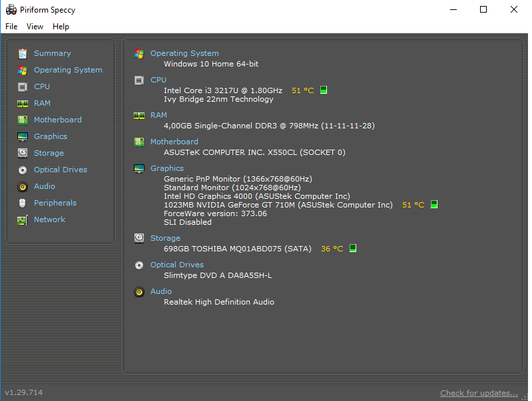This screenshot has height=401, width=532.
Task: Switch to Graphics section in sidebar
Action: tap(51, 136)
